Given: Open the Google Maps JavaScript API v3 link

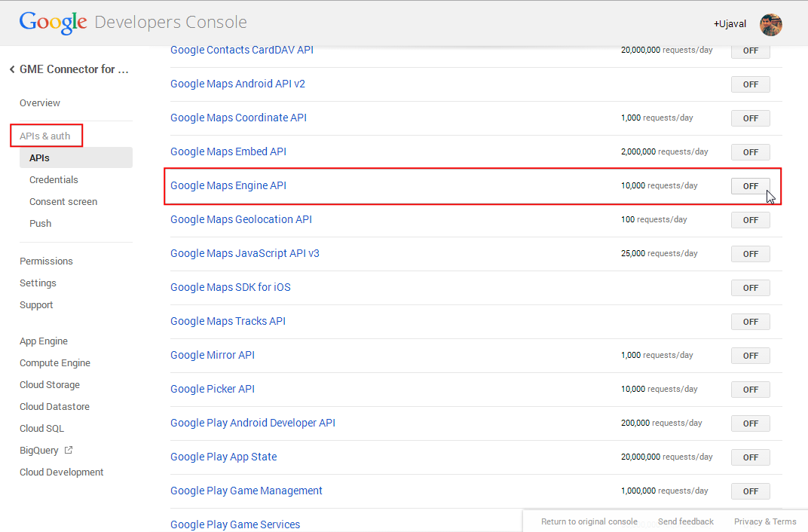Looking at the screenshot, I should 245,253.
